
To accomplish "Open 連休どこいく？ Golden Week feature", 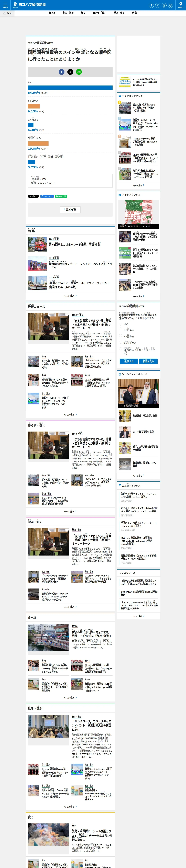I will click(x=79, y=285).
